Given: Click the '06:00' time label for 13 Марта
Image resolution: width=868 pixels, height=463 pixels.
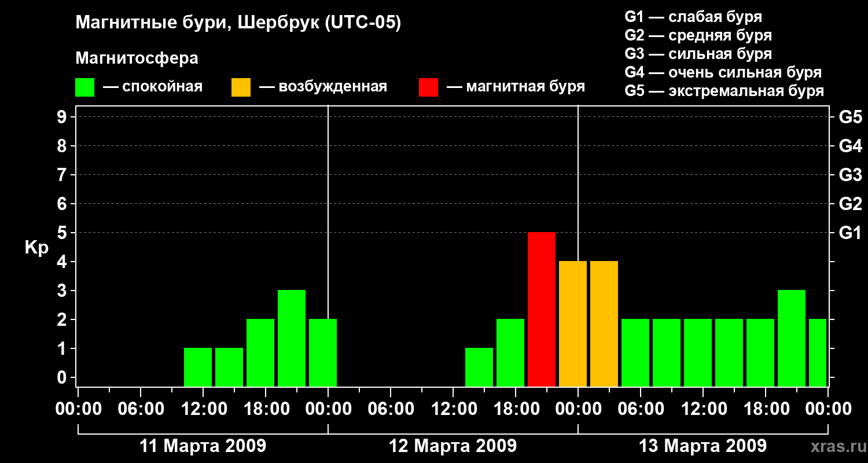Looking at the screenshot, I should point(641,409).
